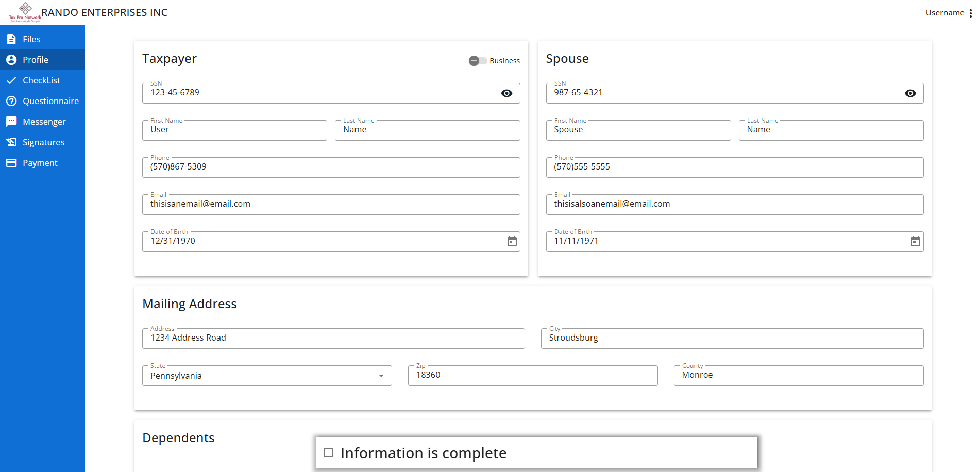Click the Payment card icon
The height and width of the screenshot is (472, 980).
(x=11, y=163)
